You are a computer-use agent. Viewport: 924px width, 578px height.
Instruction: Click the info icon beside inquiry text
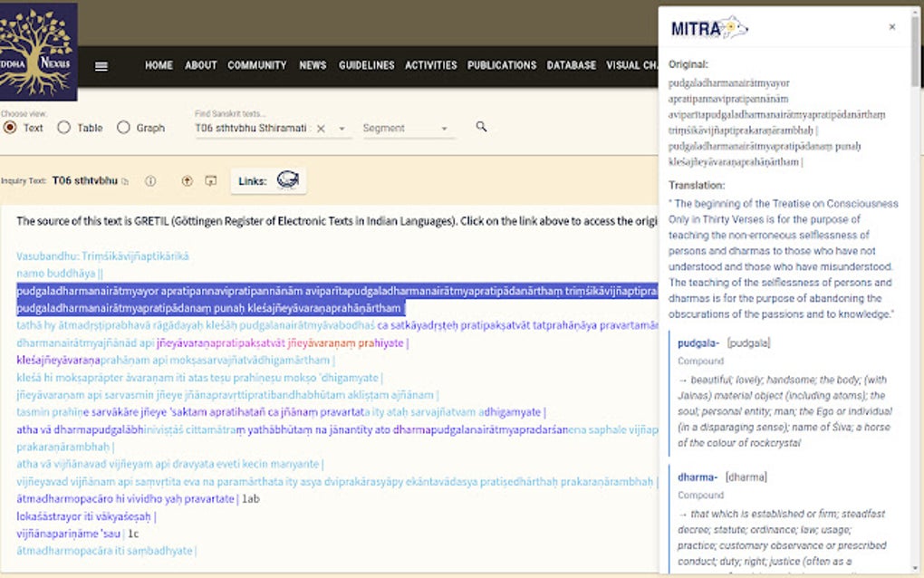click(x=149, y=180)
